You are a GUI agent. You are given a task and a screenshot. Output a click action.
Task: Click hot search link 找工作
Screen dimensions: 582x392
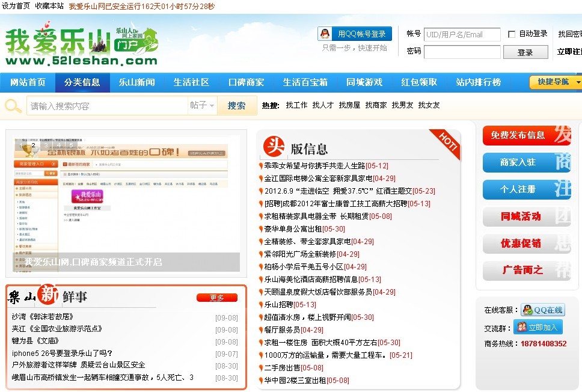(x=296, y=105)
